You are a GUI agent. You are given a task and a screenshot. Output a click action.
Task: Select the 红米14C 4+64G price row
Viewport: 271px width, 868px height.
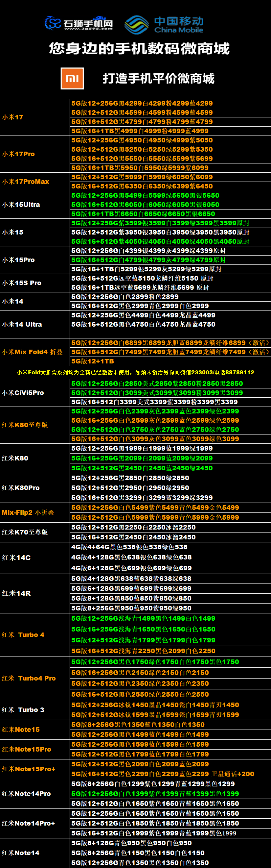[129, 547]
